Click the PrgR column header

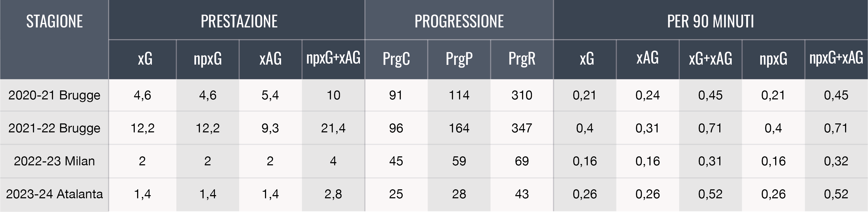pos(522,59)
